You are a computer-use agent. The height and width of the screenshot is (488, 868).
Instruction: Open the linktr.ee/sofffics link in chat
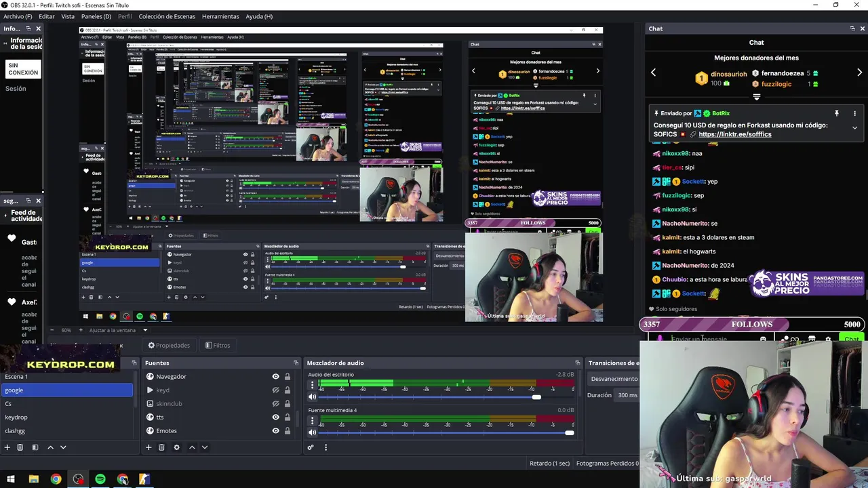pyautogui.click(x=734, y=134)
